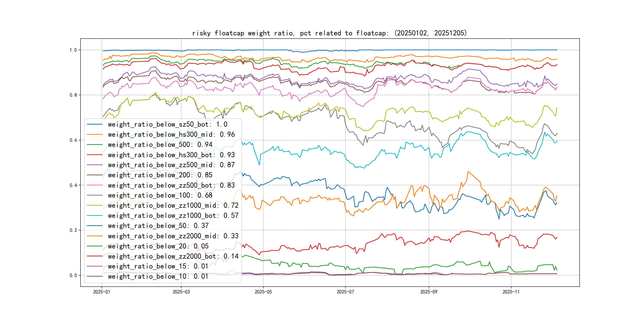Click the chart title text
Screen dimensions: 644x322
[330, 33]
